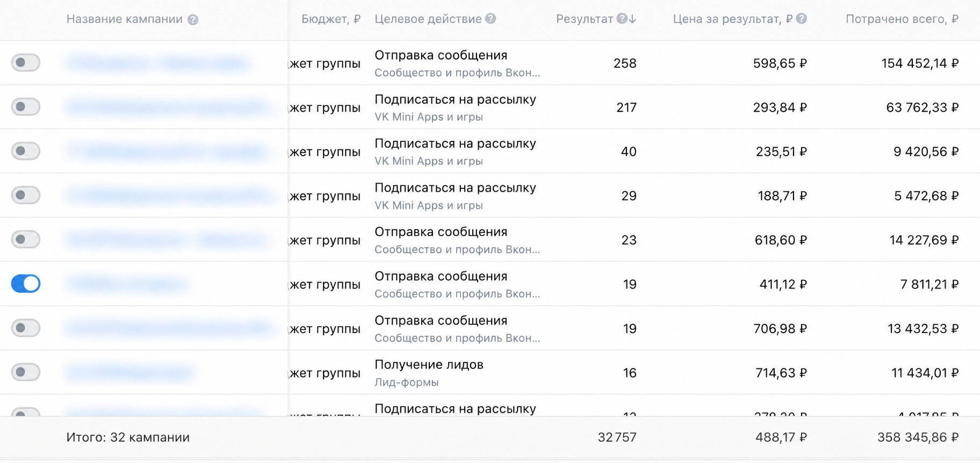Open the help tooltip for Целевое действие

coord(491,19)
